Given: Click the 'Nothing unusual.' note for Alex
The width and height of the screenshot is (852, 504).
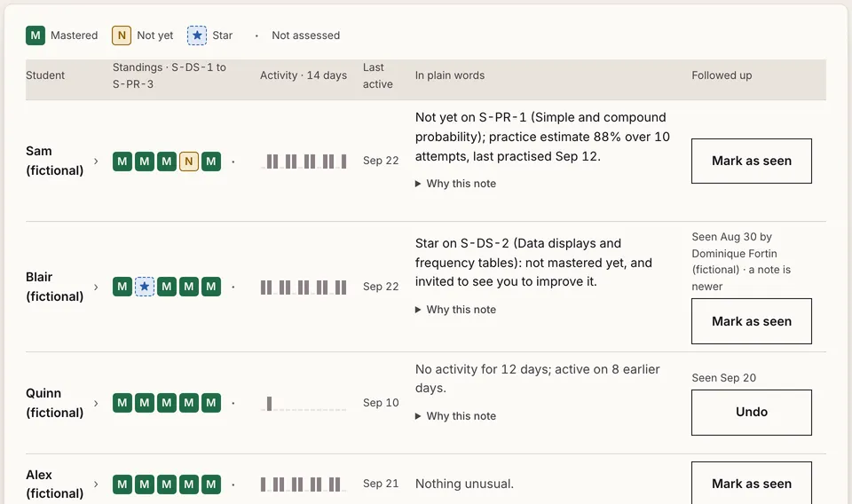Looking at the screenshot, I should pyautogui.click(x=464, y=484).
